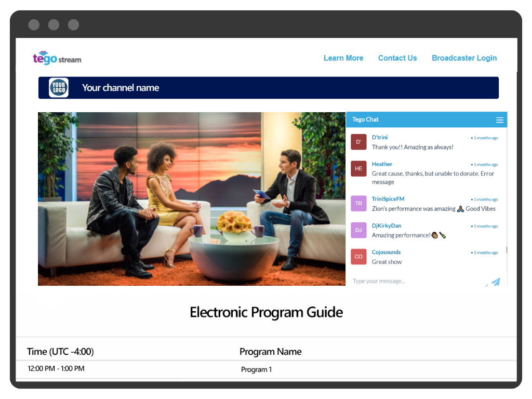532x399 pixels.
Task: Click the Your Logo channel badge
Action: [x=59, y=88]
